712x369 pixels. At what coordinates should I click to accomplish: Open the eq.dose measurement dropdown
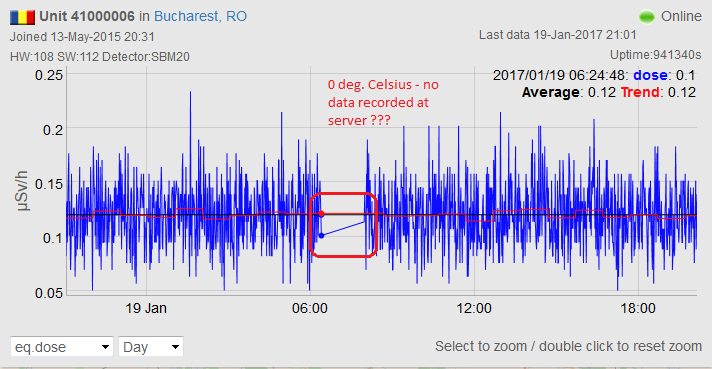point(62,347)
